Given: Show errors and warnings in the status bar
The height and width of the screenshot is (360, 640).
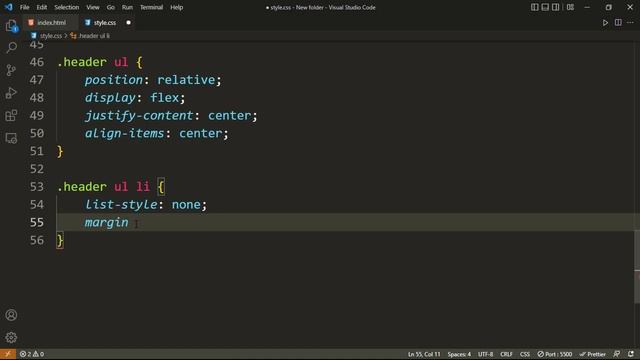Looking at the screenshot, I should (x=32, y=354).
